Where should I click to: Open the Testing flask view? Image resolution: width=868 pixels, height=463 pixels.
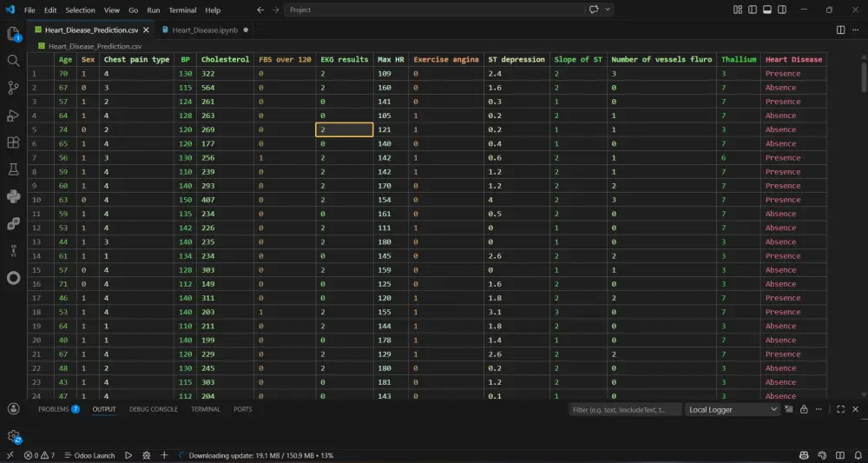13,169
